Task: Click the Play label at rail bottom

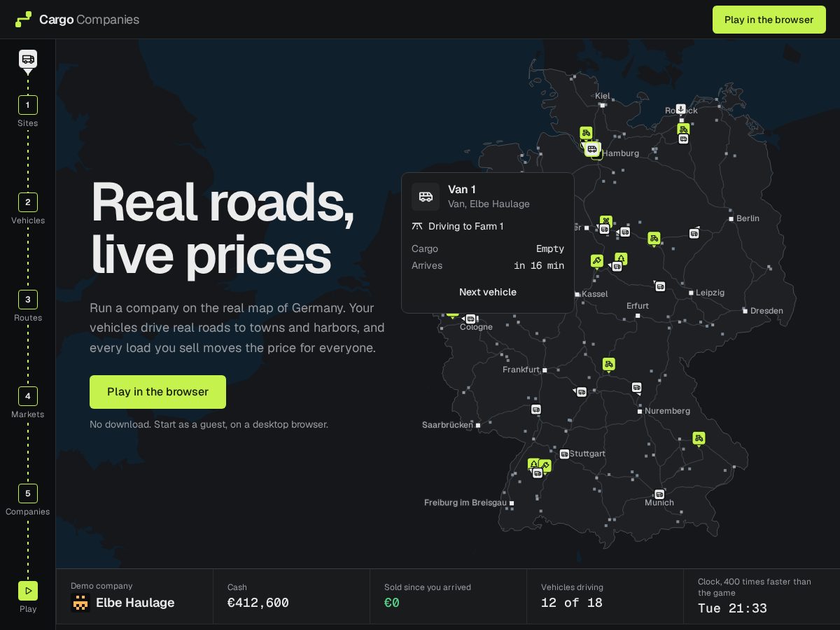Action: [x=28, y=609]
